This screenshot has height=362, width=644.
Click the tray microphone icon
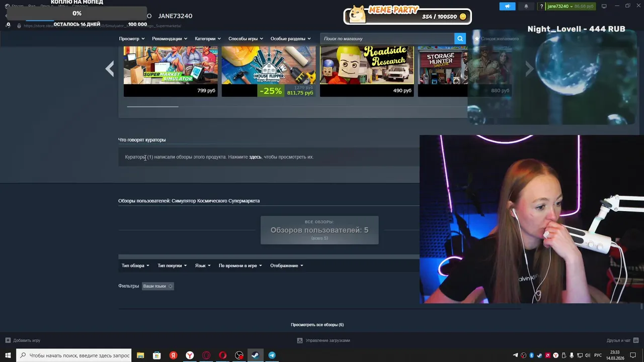click(x=572, y=355)
